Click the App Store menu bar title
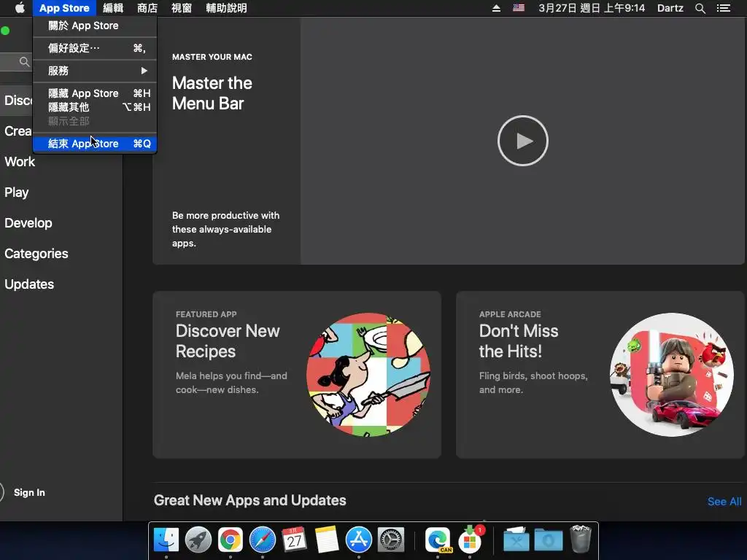This screenshot has width=747, height=560. [x=64, y=8]
